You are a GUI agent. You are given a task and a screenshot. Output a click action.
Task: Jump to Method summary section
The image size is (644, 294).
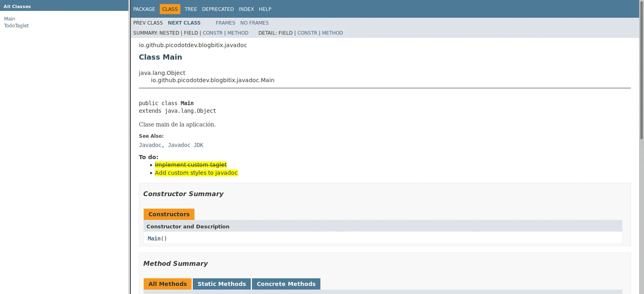coord(238,33)
